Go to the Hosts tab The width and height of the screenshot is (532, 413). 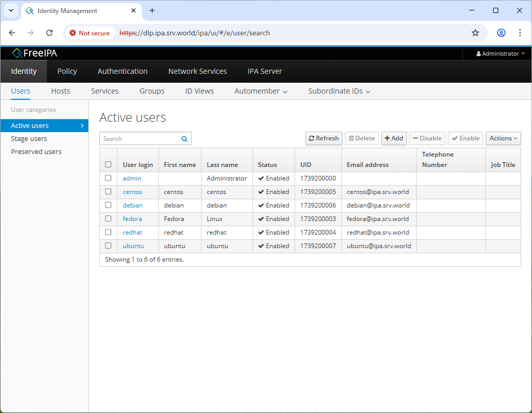pyautogui.click(x=60, y=91)
